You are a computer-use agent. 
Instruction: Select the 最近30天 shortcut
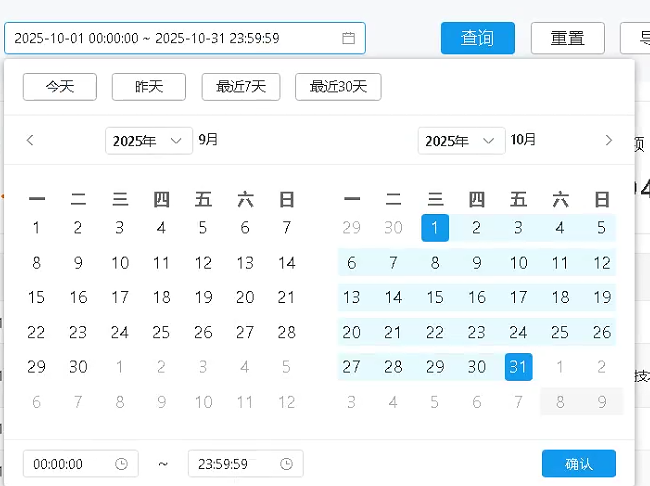click(x=338, y=87)
